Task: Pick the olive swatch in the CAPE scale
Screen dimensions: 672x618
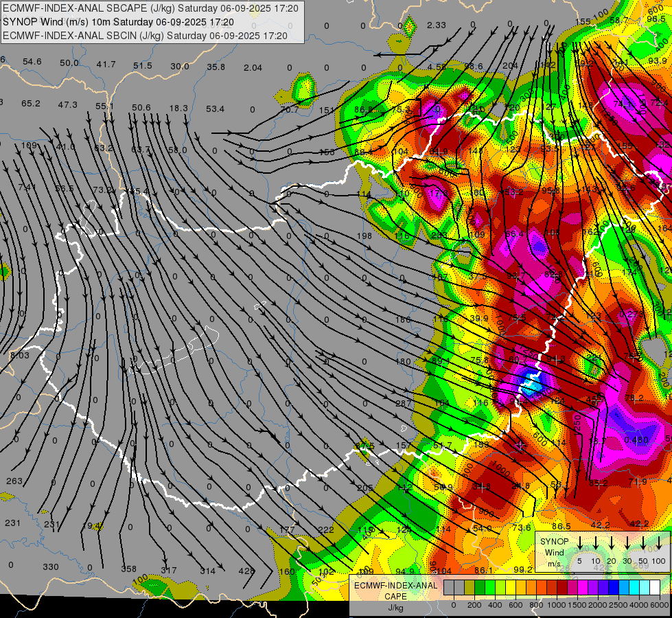Action: coord(470,587)
